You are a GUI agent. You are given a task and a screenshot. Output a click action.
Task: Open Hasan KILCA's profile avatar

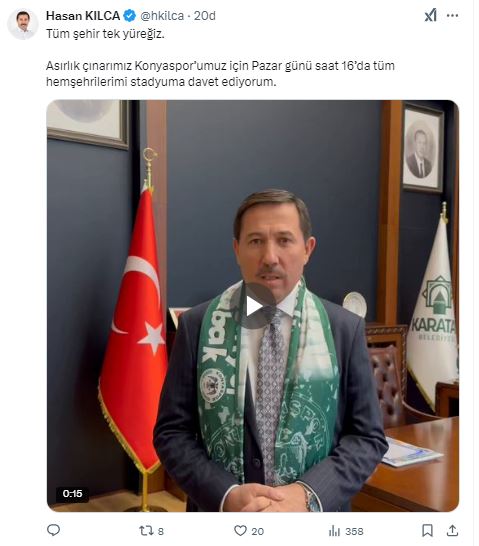pyautogui.click(x=23, y=24)
